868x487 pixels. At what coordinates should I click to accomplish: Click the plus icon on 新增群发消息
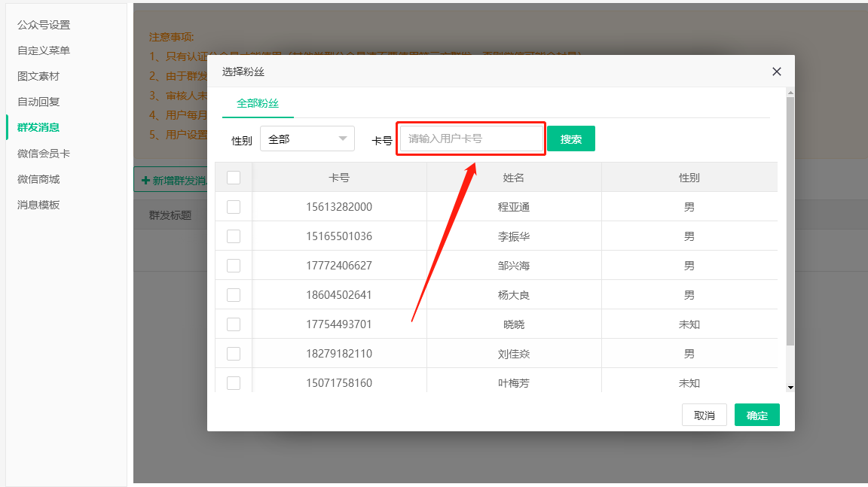pyautogui.click(x=145, y=181)
